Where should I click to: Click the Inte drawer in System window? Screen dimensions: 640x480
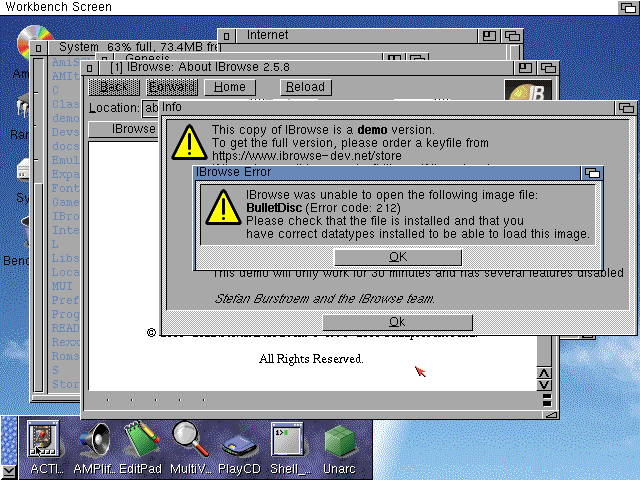point(65,230)
